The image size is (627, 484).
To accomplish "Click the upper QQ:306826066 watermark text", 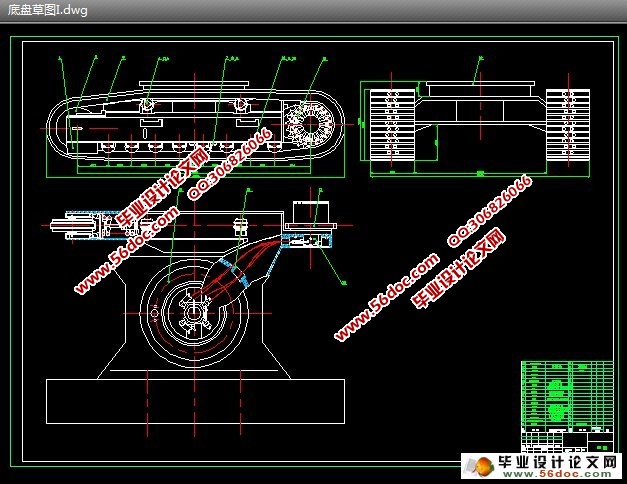I will click(x=230, y=164).
